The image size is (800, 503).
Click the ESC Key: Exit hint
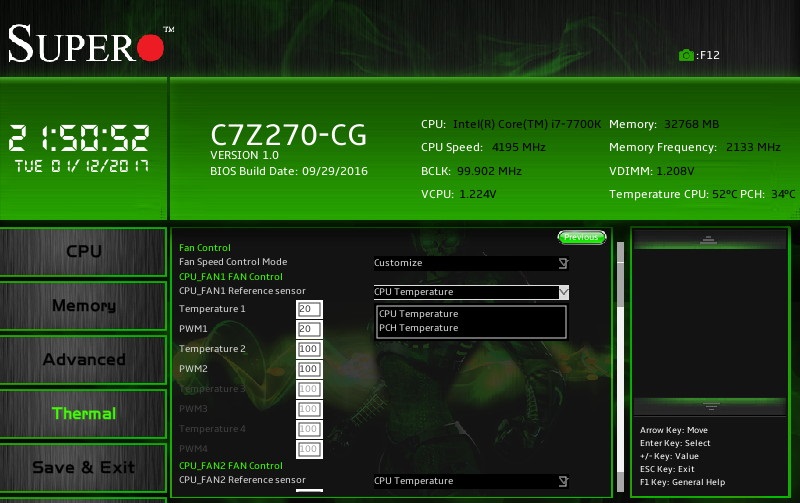(x=667, y=469)
